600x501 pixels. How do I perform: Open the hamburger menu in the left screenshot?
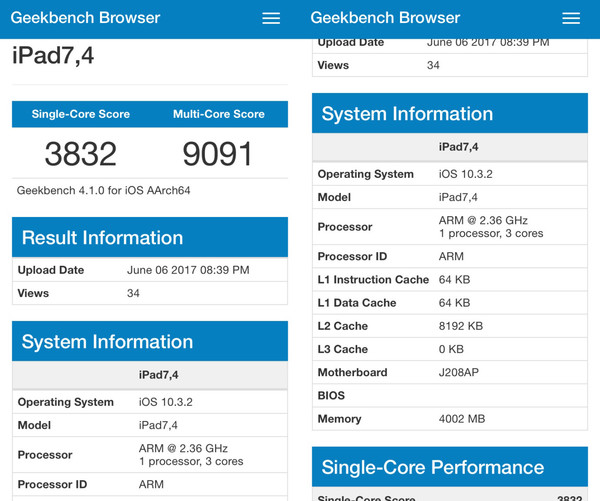point(271,18)
